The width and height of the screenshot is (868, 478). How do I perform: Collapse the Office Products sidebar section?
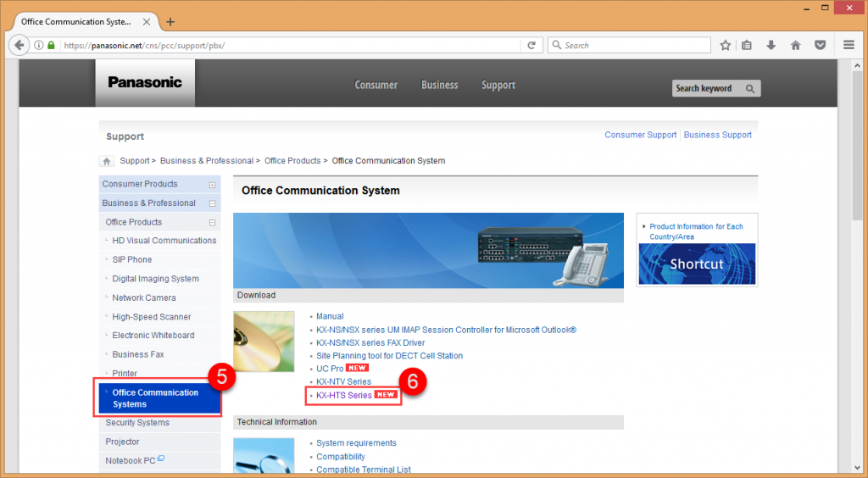tap(212, 222)
